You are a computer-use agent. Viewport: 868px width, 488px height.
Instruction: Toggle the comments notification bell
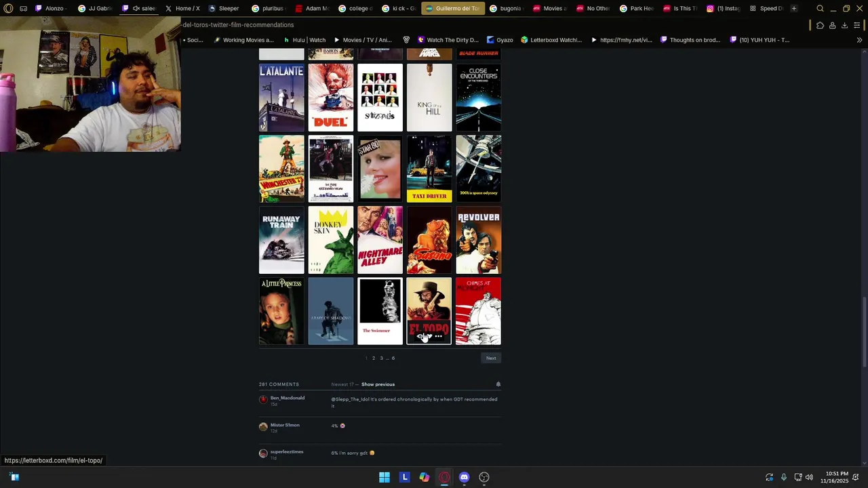pyautogui.click(x=498, y=384)
